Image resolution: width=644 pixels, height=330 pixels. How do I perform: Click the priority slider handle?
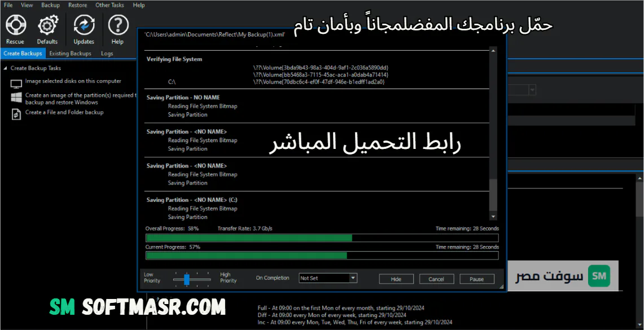pos(186,279)
